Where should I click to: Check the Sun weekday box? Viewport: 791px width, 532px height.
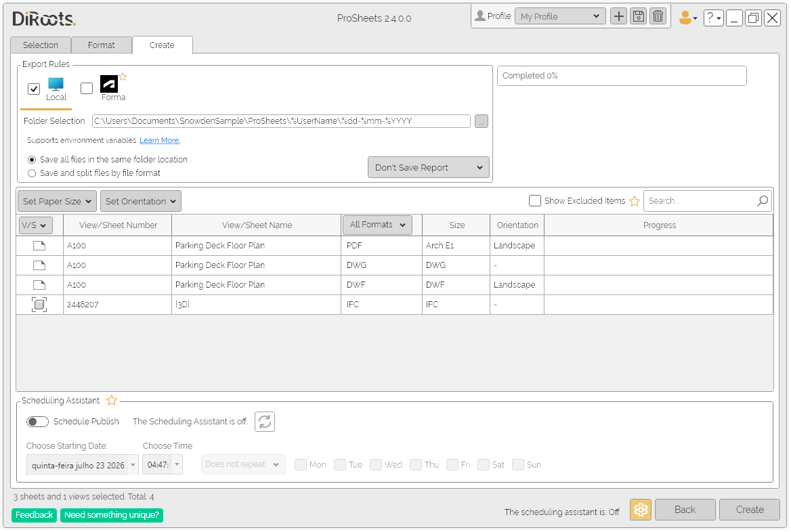pos(518,465)
